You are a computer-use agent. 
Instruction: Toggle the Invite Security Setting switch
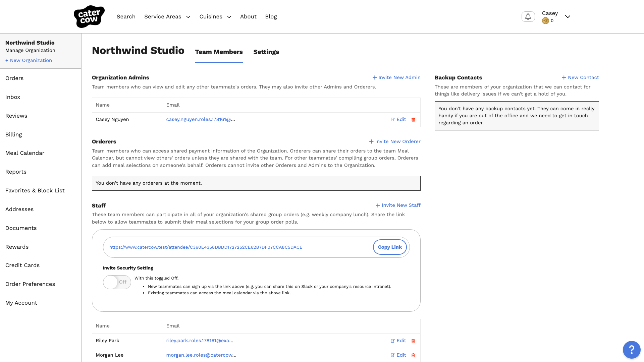(x=117, y=282)
